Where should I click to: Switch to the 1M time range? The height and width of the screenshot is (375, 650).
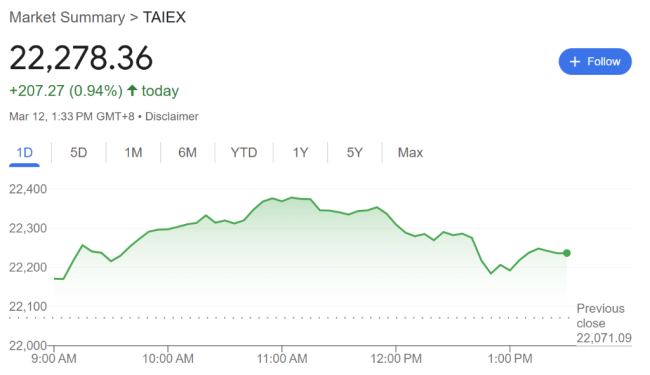click(133, 152)
